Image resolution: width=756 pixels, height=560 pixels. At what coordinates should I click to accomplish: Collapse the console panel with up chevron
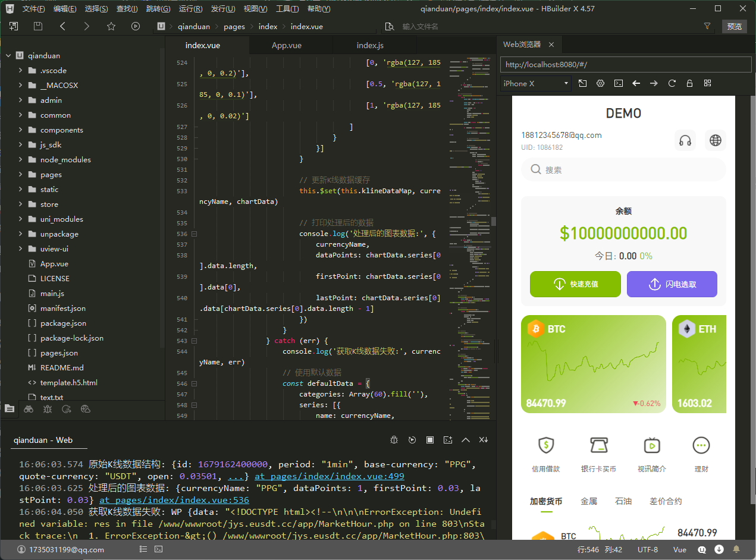[466, 440]
